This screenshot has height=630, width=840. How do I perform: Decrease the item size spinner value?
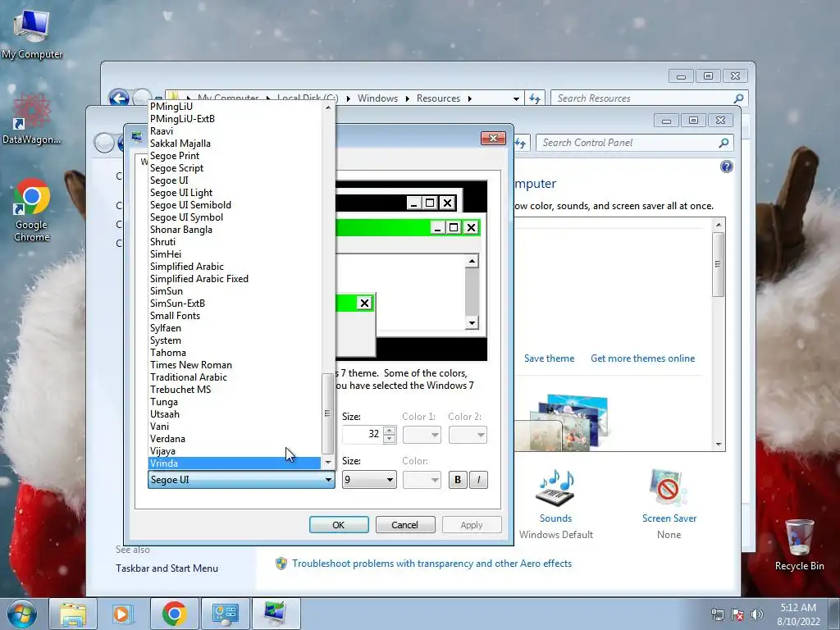(x=390, y=440)
